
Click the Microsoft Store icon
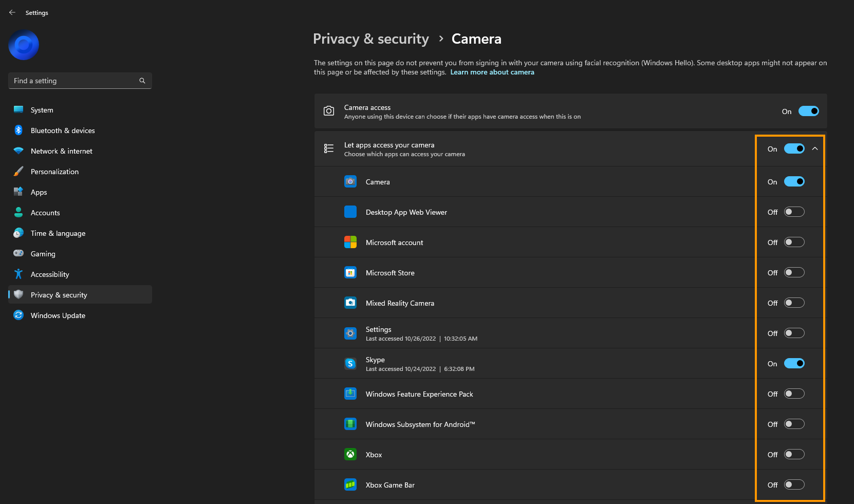point(350,272)
